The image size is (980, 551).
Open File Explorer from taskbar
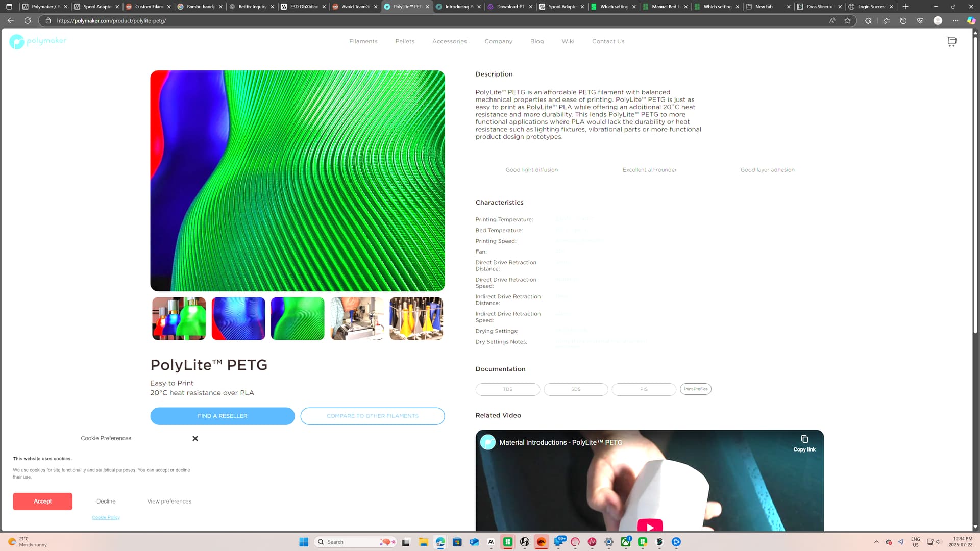point(423,542)
